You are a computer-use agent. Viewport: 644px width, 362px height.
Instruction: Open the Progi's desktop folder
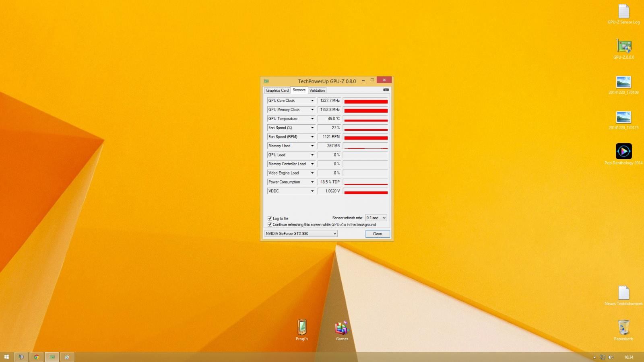[x=302, y=330]
